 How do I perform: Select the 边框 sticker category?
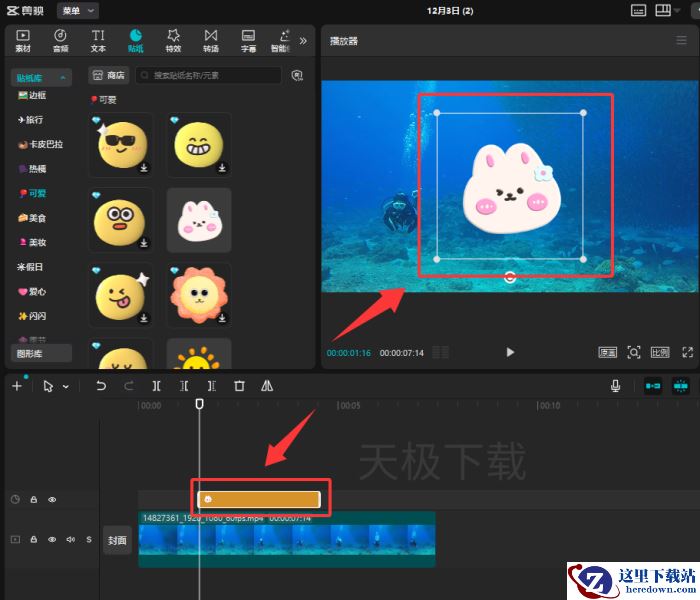(32, 95)
